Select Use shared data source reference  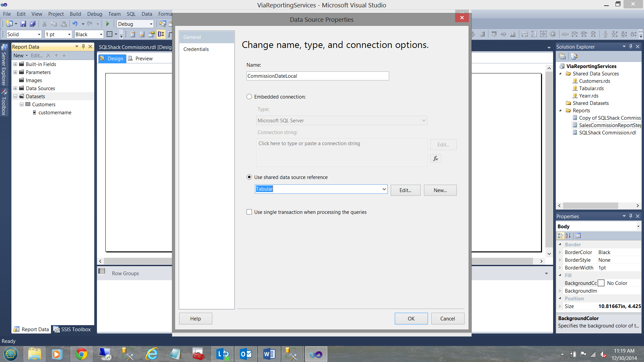coord(249,177)
